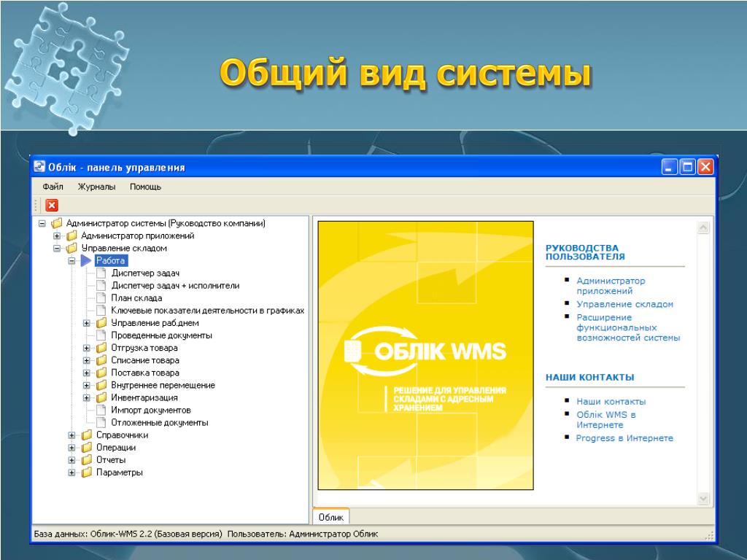The width and height of the screenshot is (747, 560).
Task: Click folder icon beside Внутреннее перемещение
Action: click(x=101, y=385)
